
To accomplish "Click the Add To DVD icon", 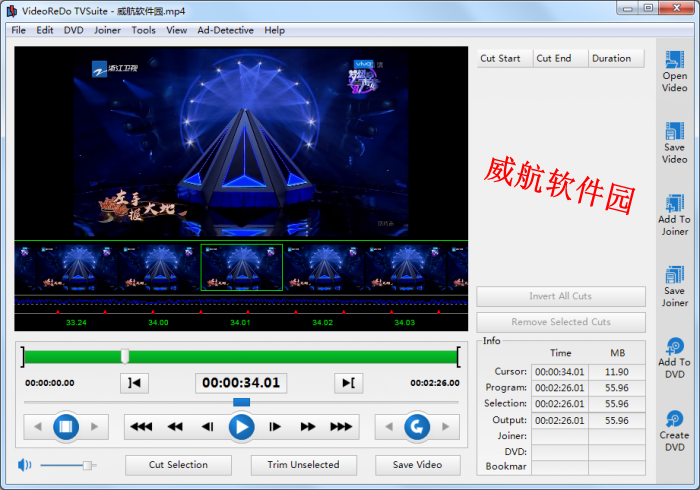I will tap(675, 358).
